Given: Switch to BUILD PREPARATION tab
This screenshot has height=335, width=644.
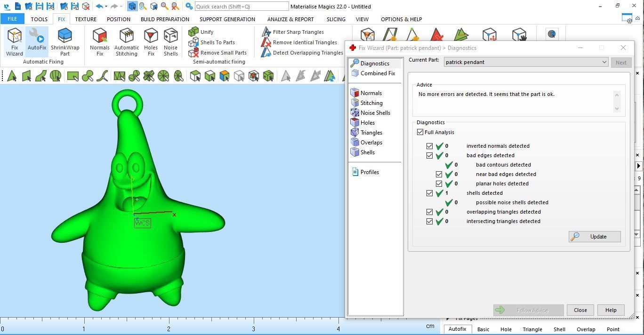Looking at the screenshot, I should 165,19.
